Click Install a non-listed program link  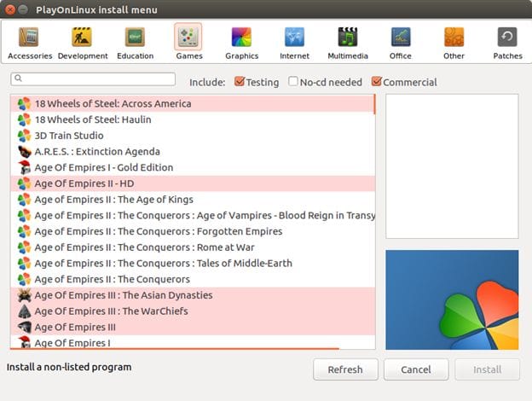coord(69,367)
